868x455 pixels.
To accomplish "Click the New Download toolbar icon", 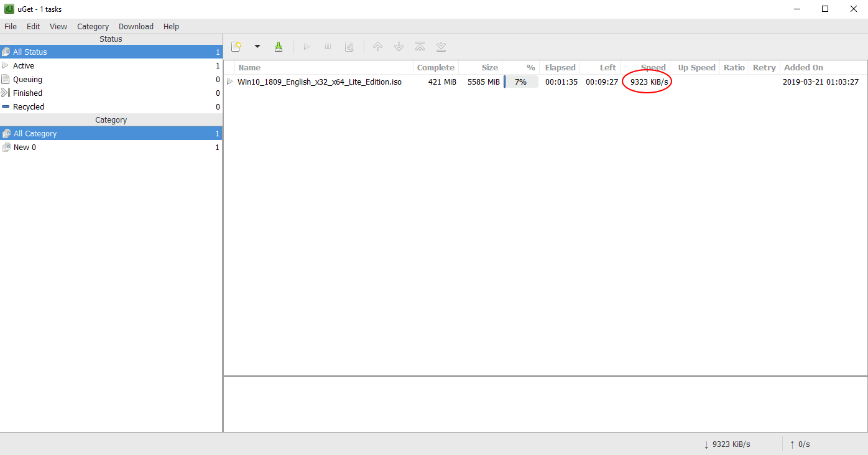I will click(236, 47).
